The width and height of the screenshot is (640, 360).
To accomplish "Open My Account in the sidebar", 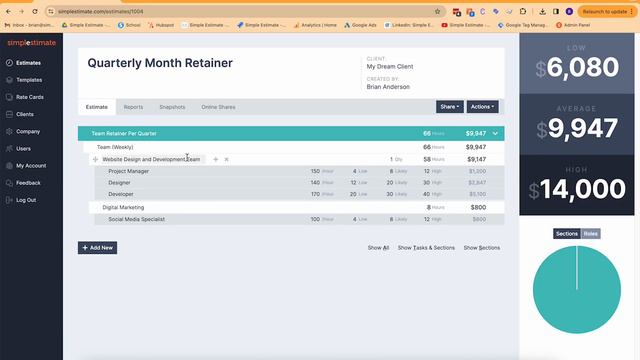I will (26, 166).
